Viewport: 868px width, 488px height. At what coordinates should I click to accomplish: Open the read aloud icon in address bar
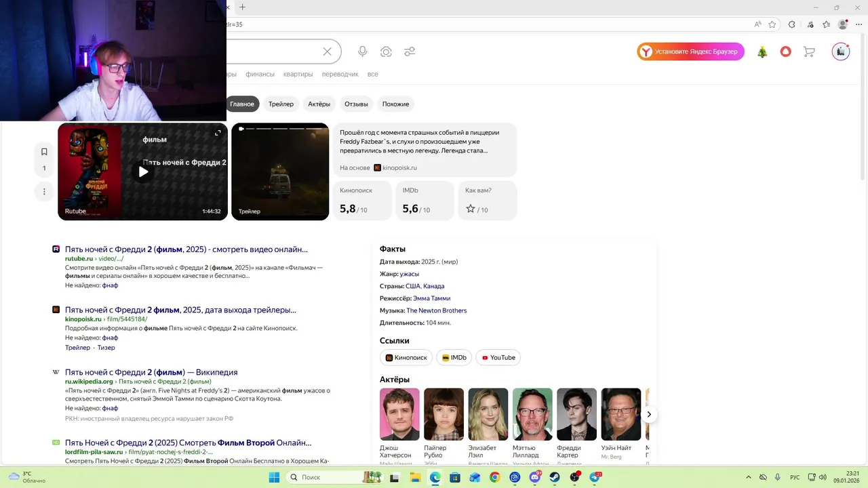[x=757, y=24]
